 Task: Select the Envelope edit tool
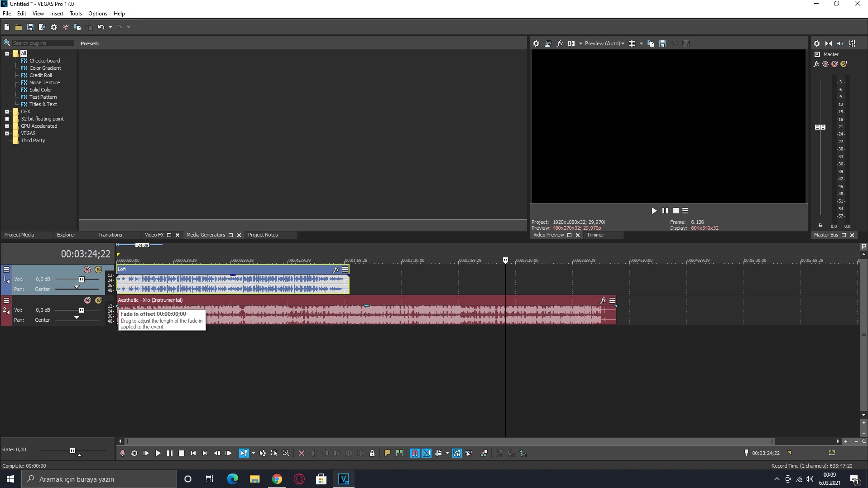coord(263,453)
